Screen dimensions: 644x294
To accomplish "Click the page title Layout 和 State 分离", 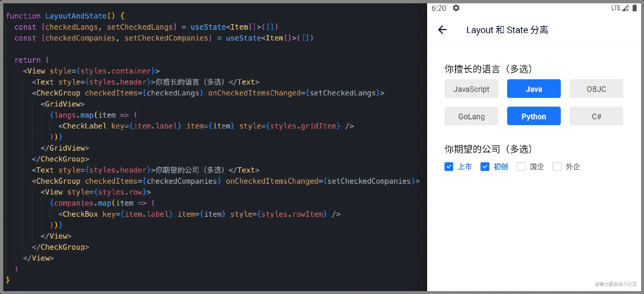I will [507, 30].
